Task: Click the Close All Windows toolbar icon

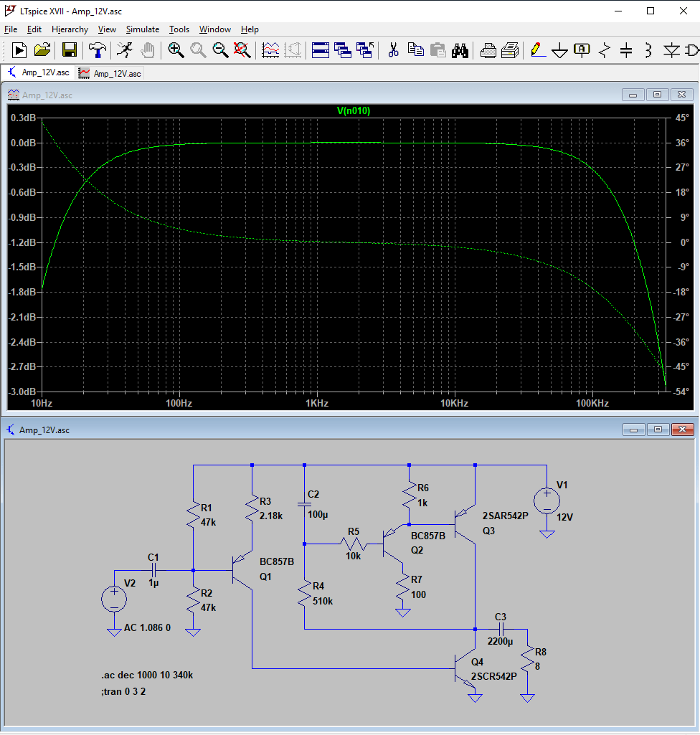Action: [365, 50]
